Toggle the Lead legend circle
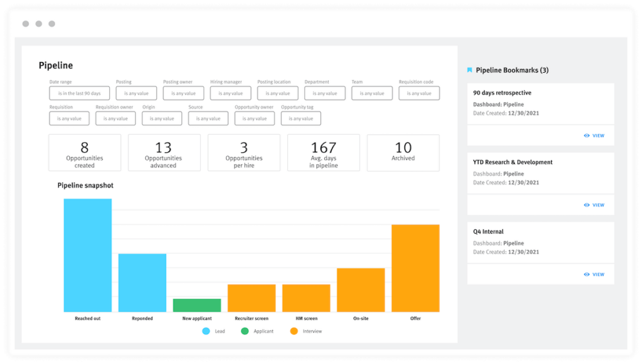The width and height of the screenshot is (642, 364). [206, 331]
